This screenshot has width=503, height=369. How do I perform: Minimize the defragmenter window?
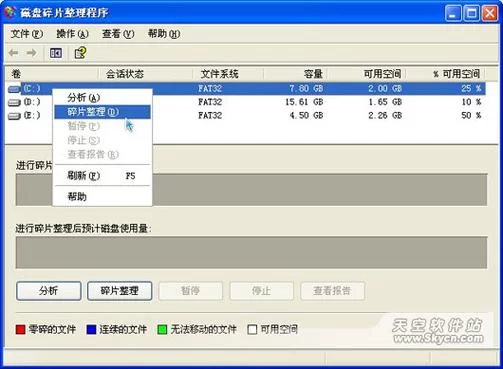pos(453,14)
